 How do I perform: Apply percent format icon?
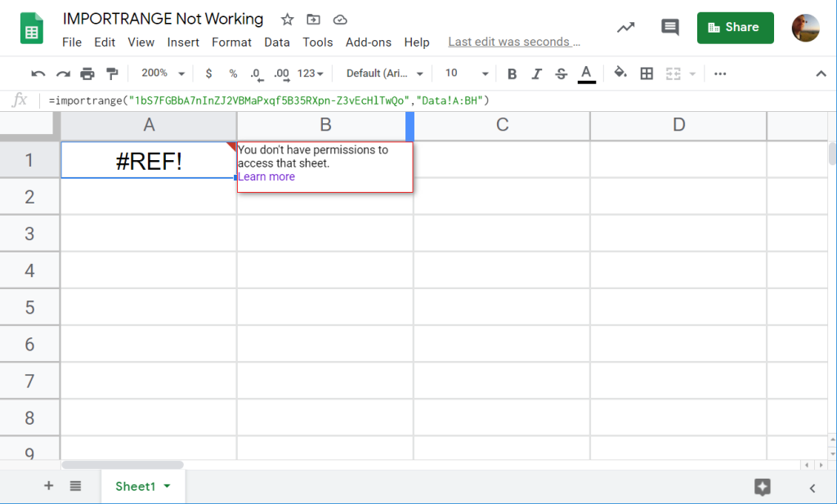pos(233,73)
